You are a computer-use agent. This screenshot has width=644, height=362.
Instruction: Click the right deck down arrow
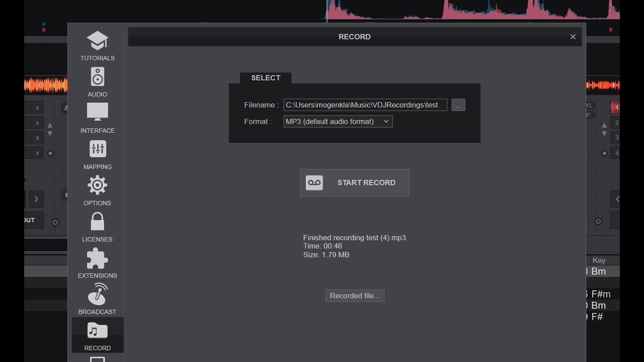pyautogui.click(x=604, y=134)
